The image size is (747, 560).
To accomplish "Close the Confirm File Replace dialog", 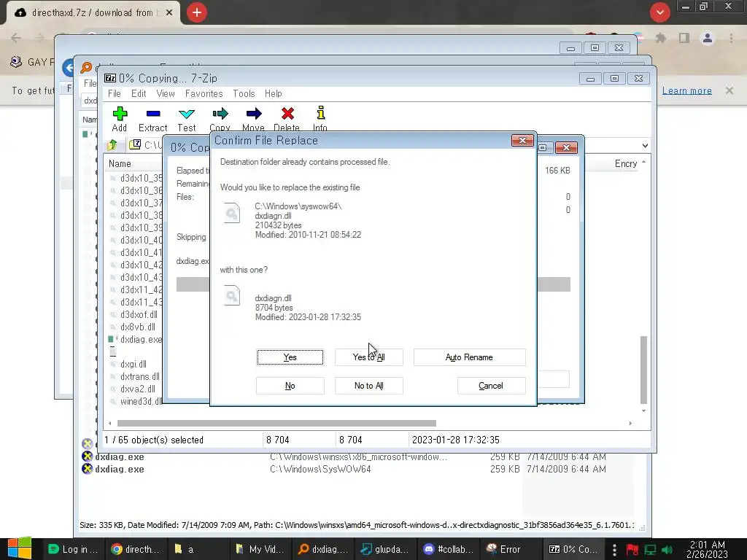I will pyautogui.click(x=522, y=141).
